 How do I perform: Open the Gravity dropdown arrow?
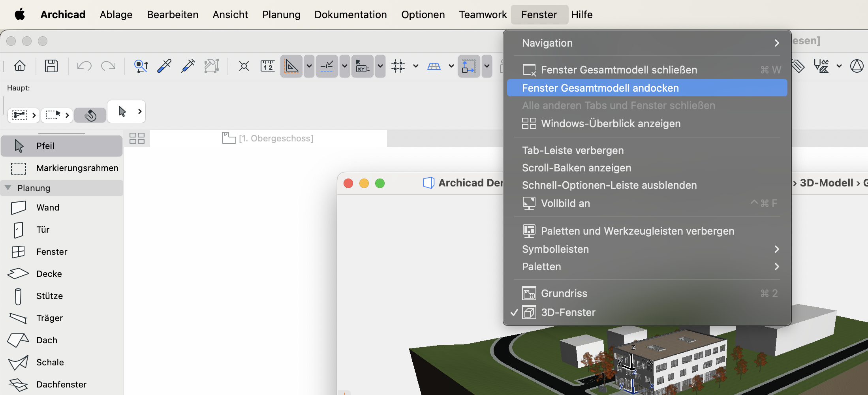click(487, 66)
